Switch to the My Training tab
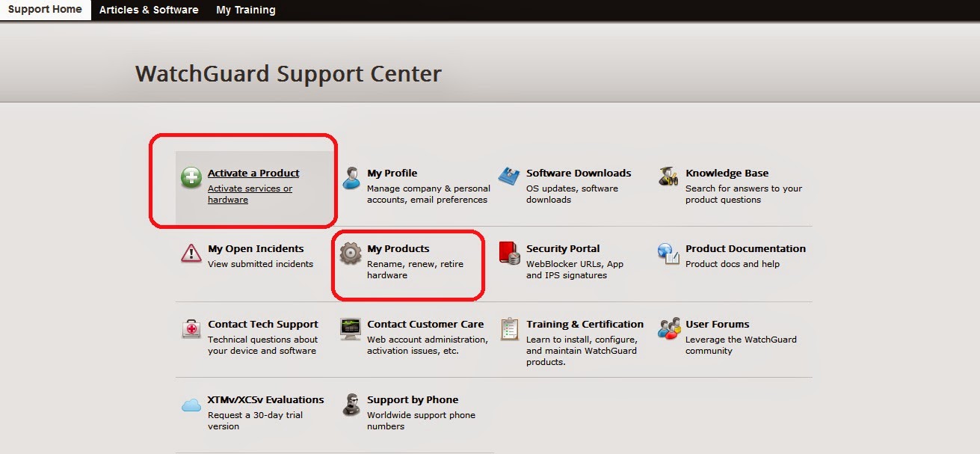 [x=246, y=10]
